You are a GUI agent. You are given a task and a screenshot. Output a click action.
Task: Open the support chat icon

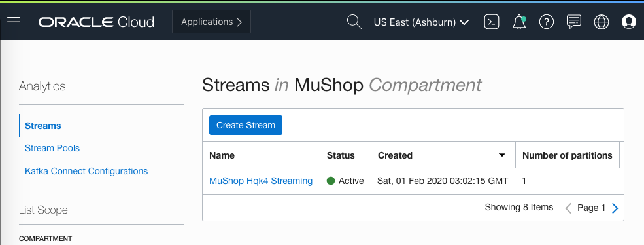574,22
